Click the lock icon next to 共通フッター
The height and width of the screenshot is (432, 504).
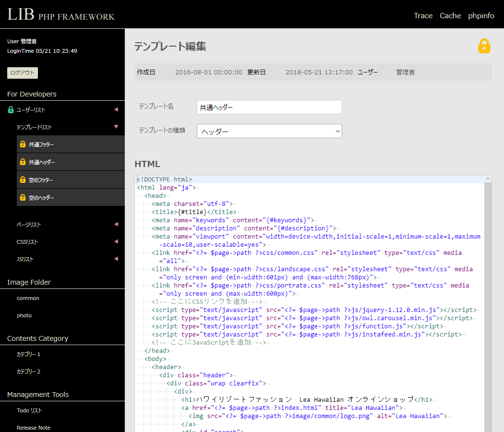pyautogui.click(x=22, y=144)
